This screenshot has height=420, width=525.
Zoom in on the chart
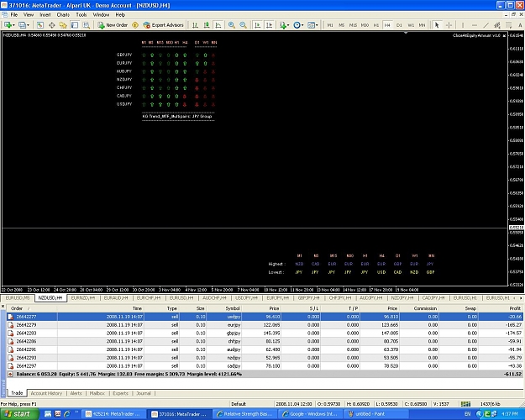tap(231, 25)
